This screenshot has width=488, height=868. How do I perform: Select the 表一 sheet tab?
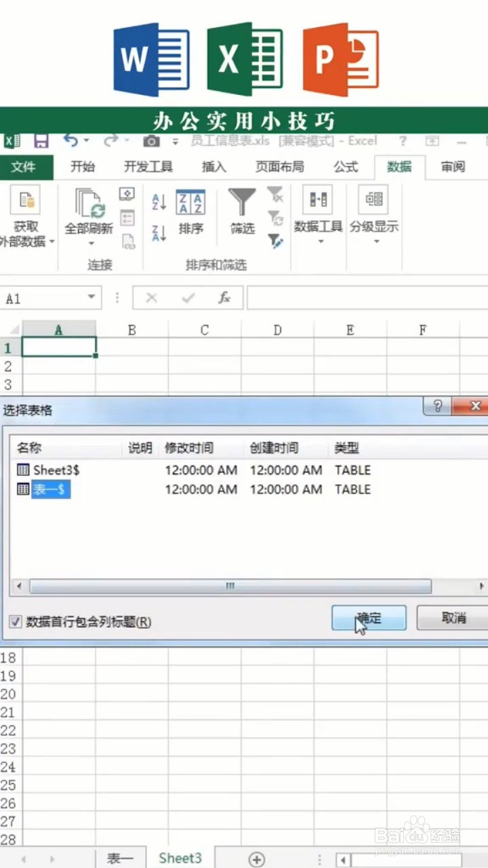tap(122, 859)
